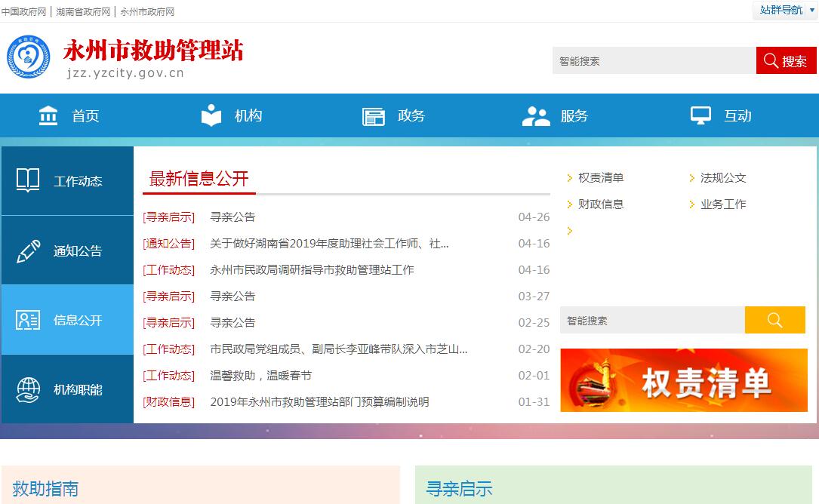Screen dimensions: 819x504
Task: Click the 互动 monitor icon
Action: (x=700, y=115)
